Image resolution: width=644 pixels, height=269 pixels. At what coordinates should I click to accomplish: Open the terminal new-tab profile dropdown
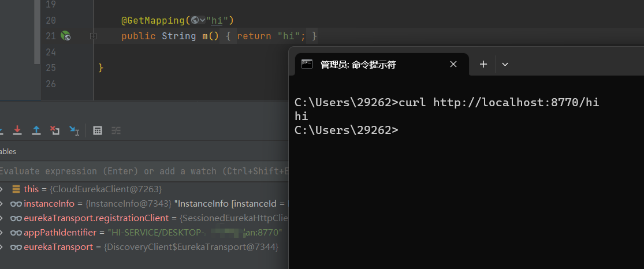pos(505,65)
